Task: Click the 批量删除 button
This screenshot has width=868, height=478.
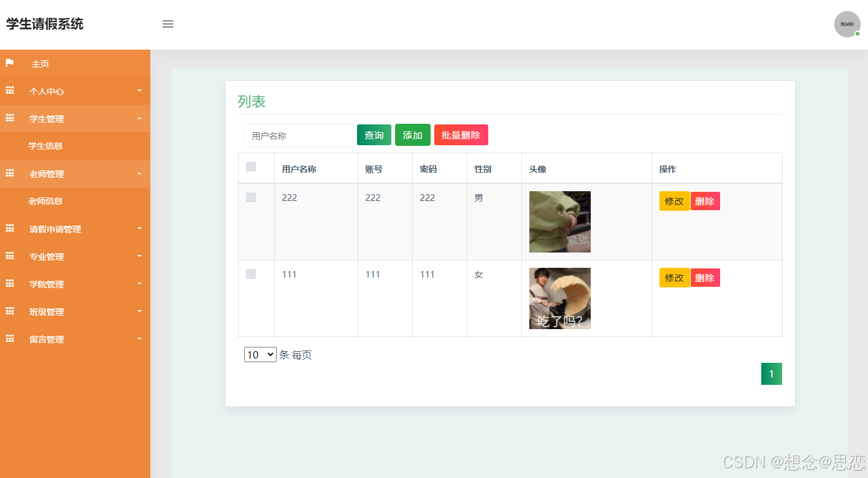Action: [x=461, y=135]
